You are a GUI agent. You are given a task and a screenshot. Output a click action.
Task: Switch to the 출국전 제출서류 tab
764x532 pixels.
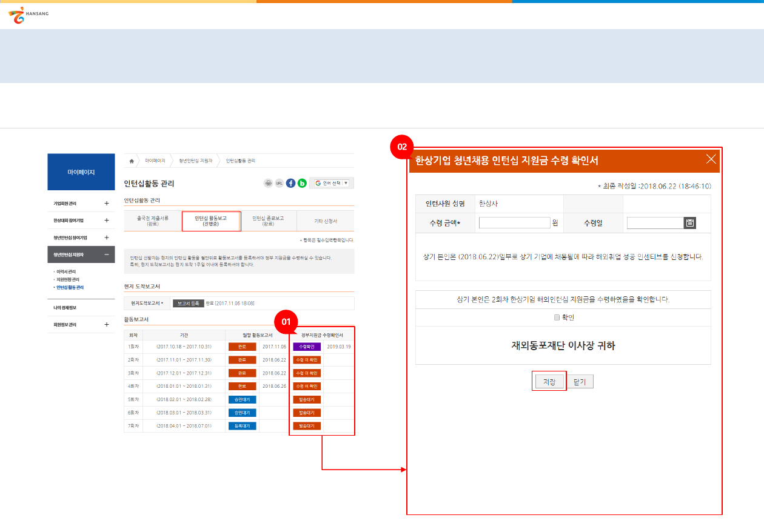(x=153, y=221)
